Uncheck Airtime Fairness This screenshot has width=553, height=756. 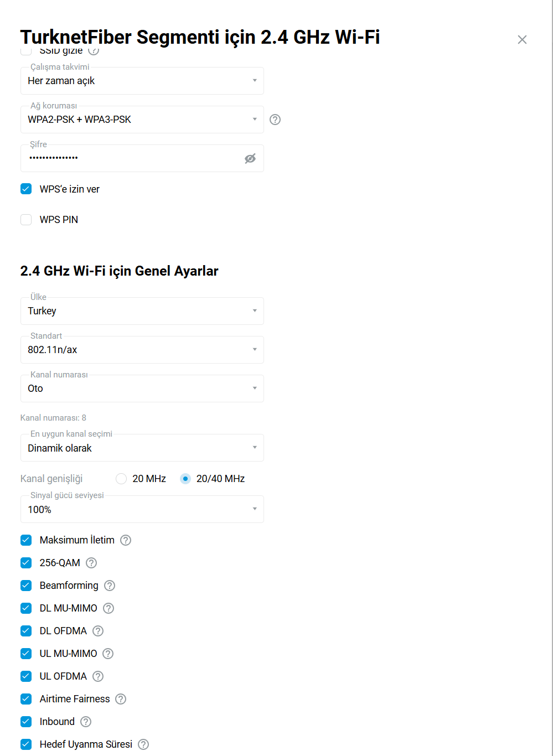pyautogui.click(x=26, y=699)
